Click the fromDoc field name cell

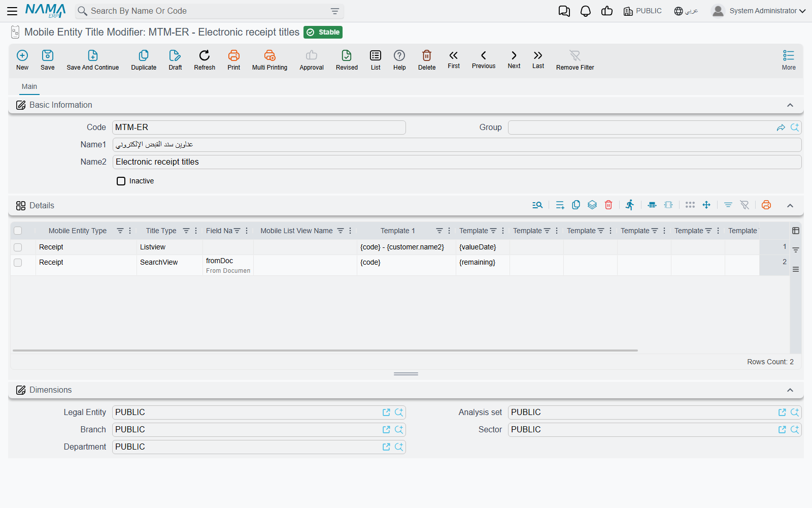[x=228, y=265]
